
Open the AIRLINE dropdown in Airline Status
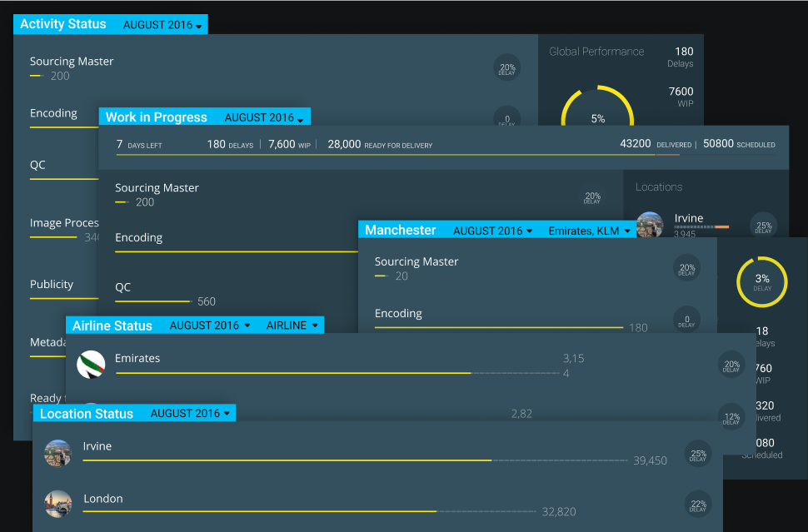[x=292, y=326]
